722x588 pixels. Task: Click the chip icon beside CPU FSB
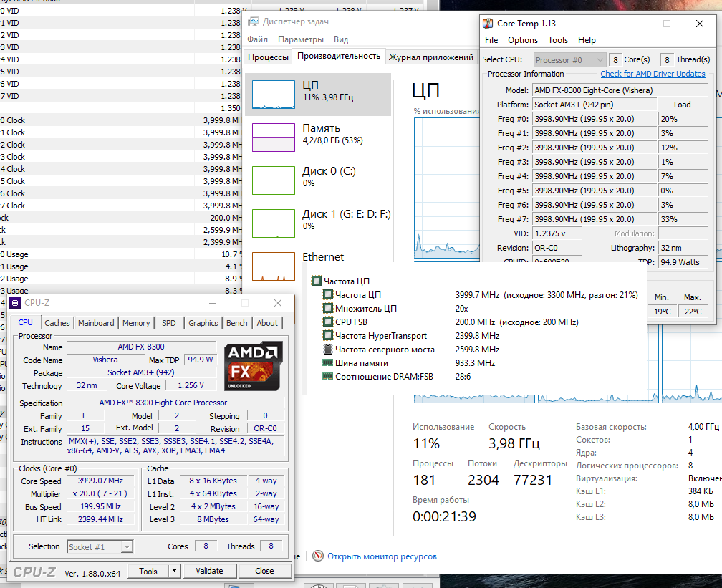[x=328, y=322]
